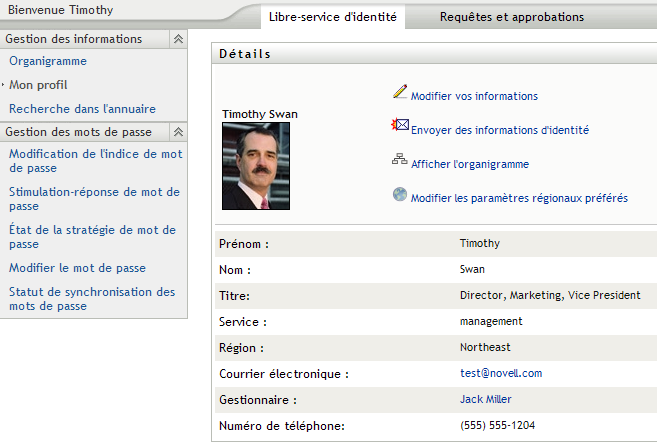The image size is (657, 443).
Task: View État de la stratégie de mot de passe
Action: point(92,237)
